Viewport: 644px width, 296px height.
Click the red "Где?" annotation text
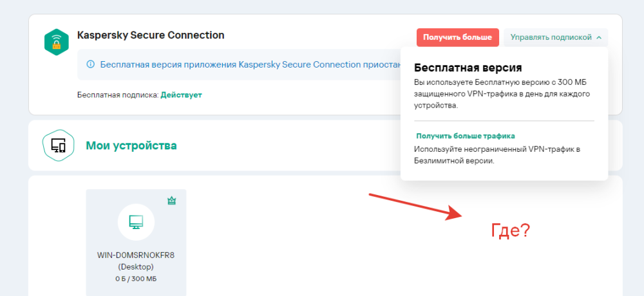tap(510, 230)
